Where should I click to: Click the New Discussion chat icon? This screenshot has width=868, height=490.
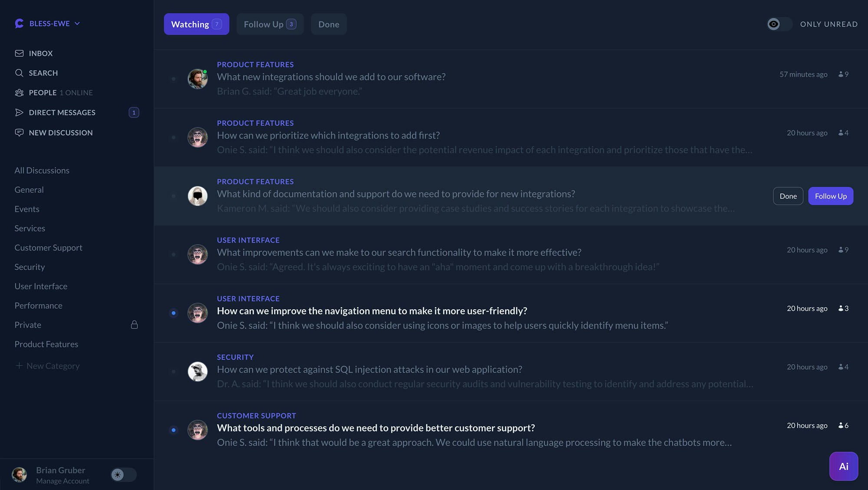19,132
